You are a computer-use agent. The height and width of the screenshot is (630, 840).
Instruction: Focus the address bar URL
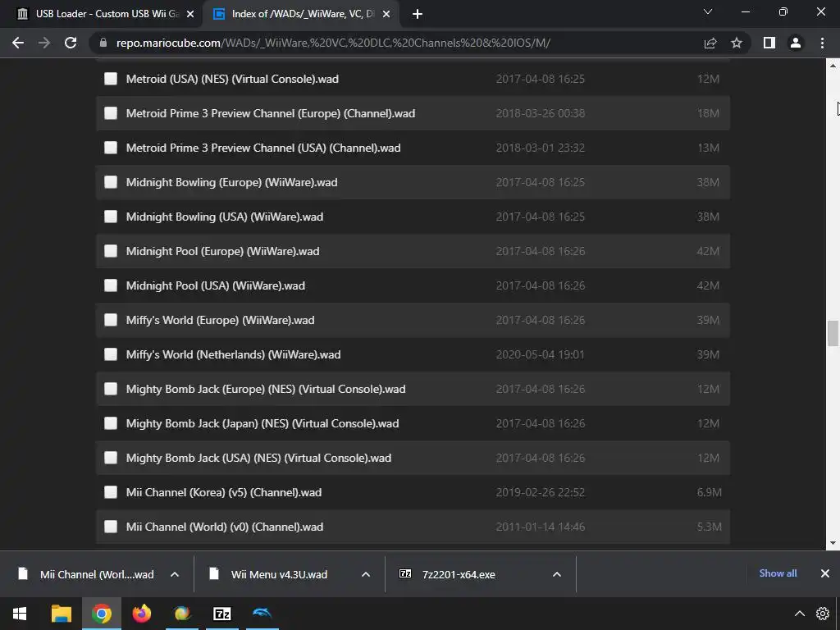pyautogui.click(x=333, y=43)
